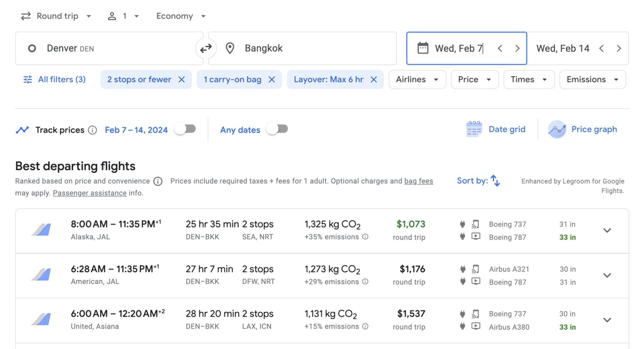Click the swap origin and destination arrows
This screenshot has height=349, width=644.
pyautogui.click(x=206, y=48)
